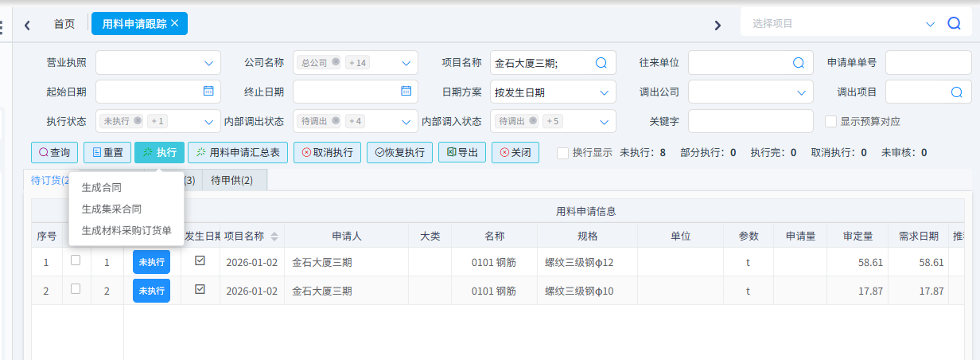Expand the 调出公司 dropdown
The height and width of the screenshot is (360, 980).
point(800,92)
